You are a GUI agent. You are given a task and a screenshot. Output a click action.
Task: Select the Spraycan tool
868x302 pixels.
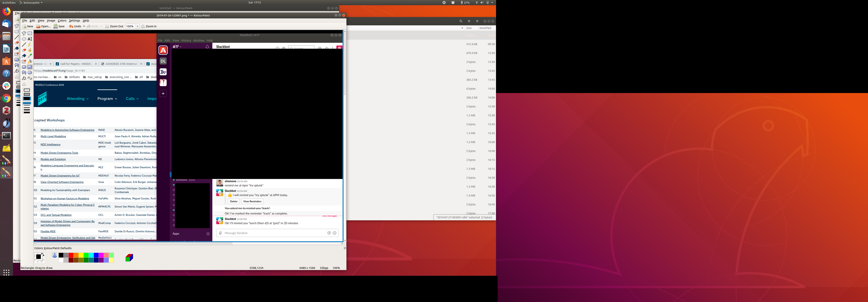(30, 61)
